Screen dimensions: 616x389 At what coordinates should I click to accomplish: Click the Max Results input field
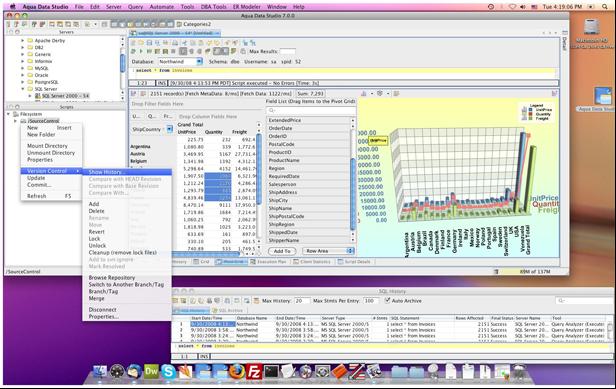pos(288,51)
